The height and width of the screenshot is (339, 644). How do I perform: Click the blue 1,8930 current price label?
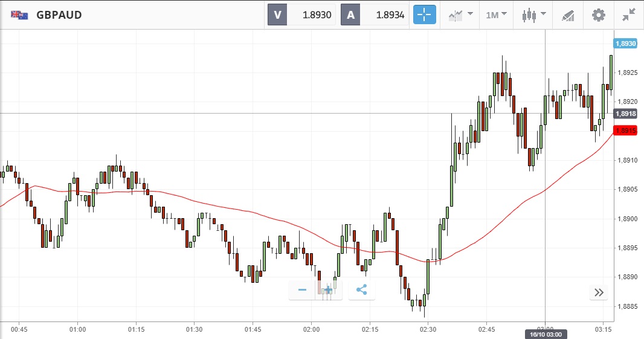[625, 44]
